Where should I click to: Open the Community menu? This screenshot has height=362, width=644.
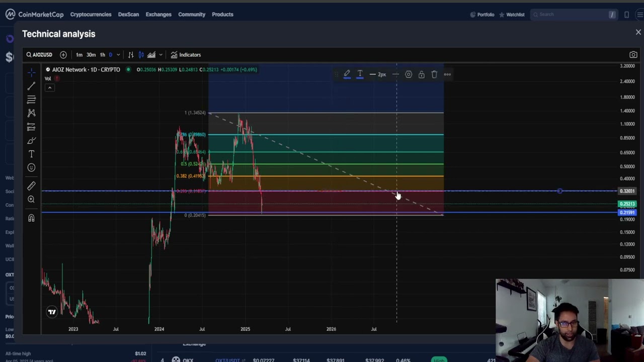click(192, 15)
